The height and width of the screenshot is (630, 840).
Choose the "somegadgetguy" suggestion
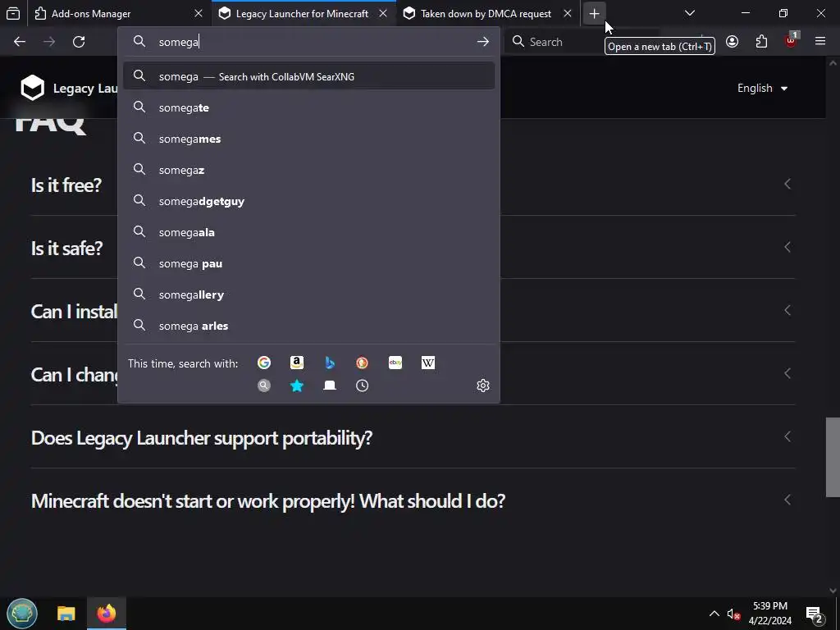308,201
